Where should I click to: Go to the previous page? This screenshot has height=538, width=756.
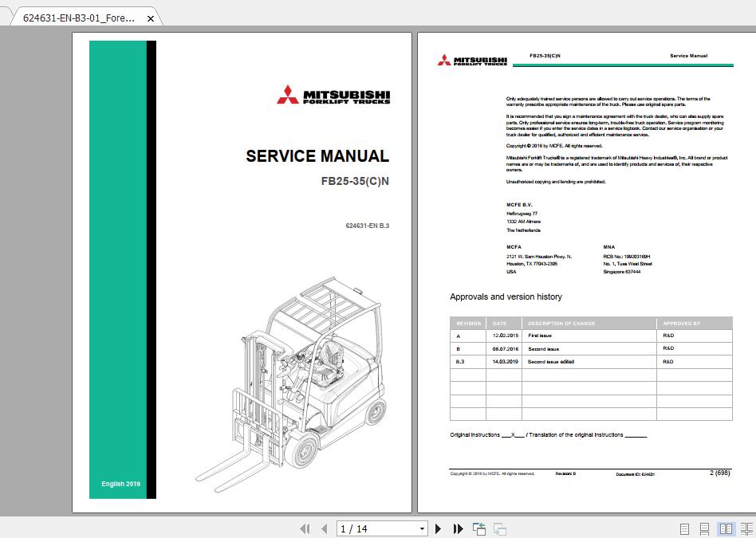pyautogui.click(x=323, y=528)
